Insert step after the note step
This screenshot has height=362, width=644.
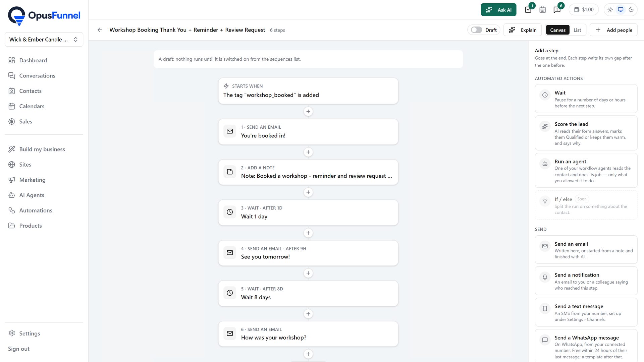coord(308,192)
